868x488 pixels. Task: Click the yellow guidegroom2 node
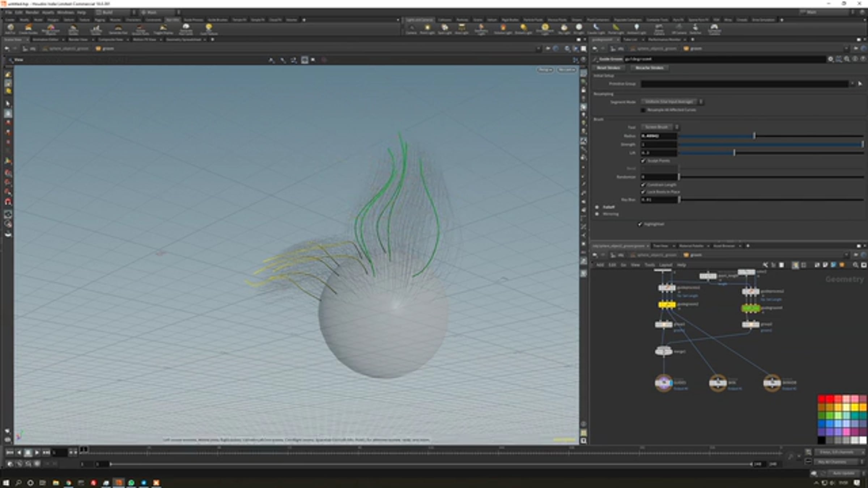667,305
